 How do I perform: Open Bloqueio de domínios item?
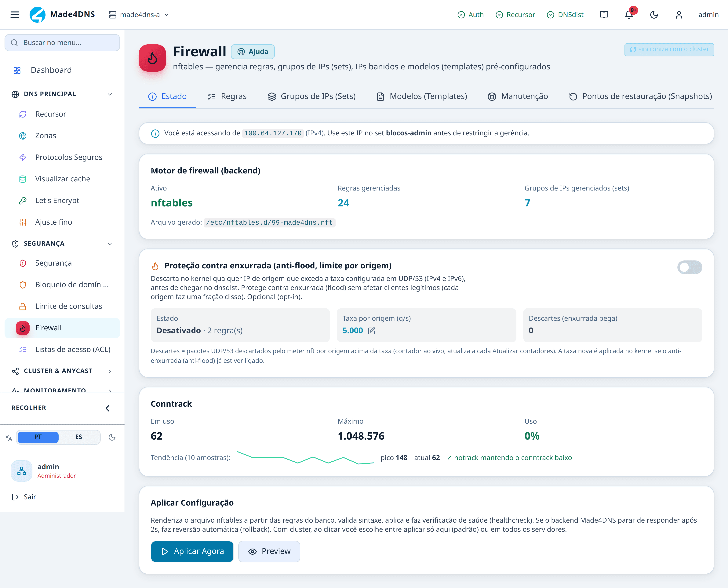pyautogui.click(x=62, y=285)
